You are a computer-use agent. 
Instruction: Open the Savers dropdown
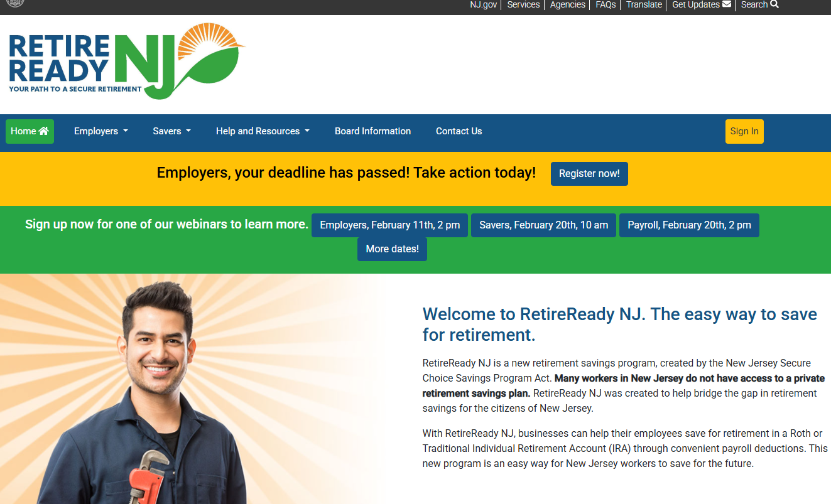click(171, 131)
